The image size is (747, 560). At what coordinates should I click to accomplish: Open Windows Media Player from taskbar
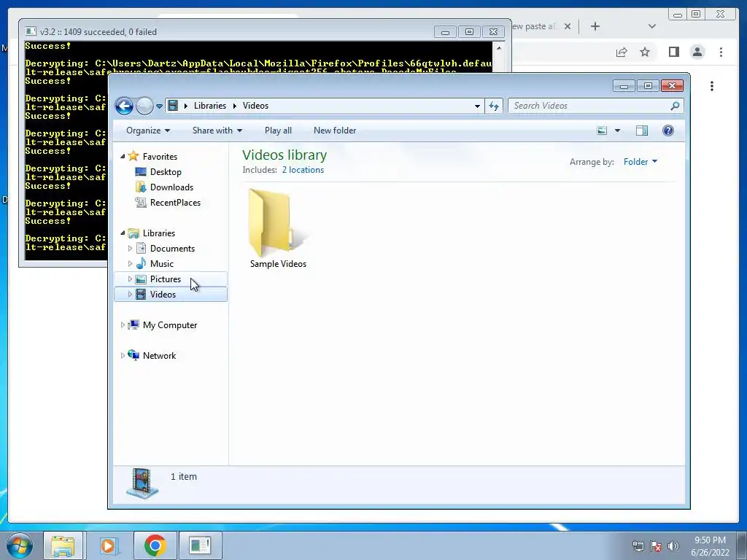pos(109,545)
